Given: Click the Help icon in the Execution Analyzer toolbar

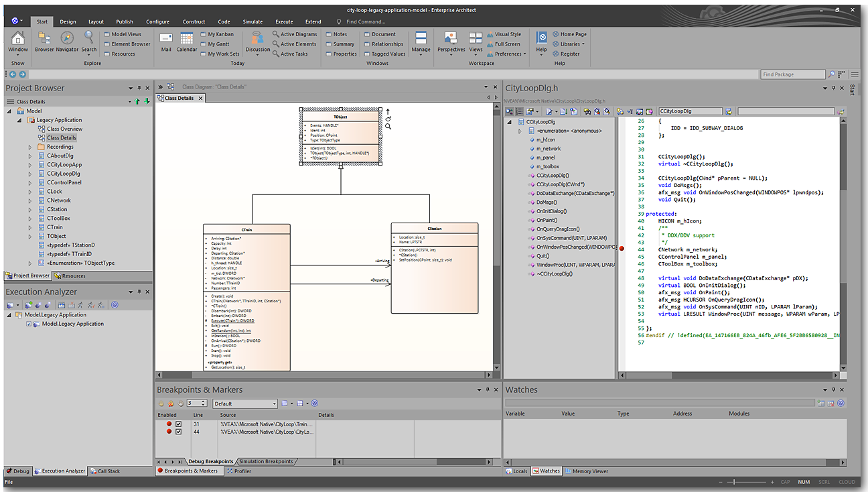Looking at the screenshot, I should point(115,305).
